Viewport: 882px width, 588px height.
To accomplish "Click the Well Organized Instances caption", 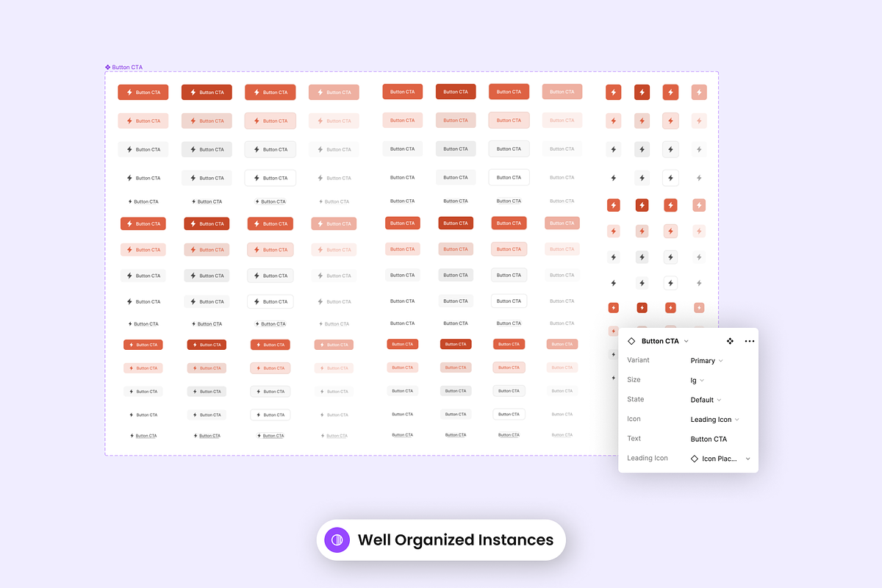I will point(456,540).
